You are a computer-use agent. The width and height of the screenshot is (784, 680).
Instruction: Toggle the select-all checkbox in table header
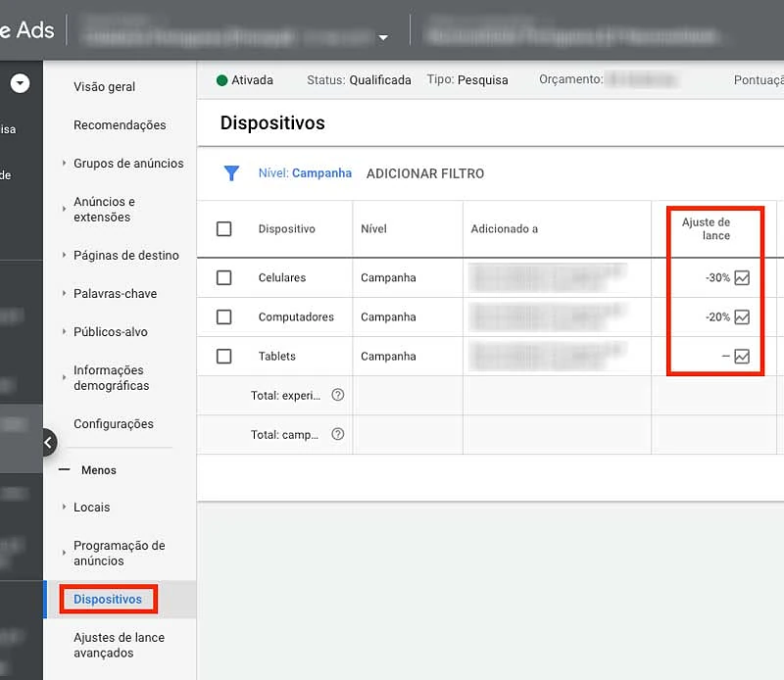(223, 228)
